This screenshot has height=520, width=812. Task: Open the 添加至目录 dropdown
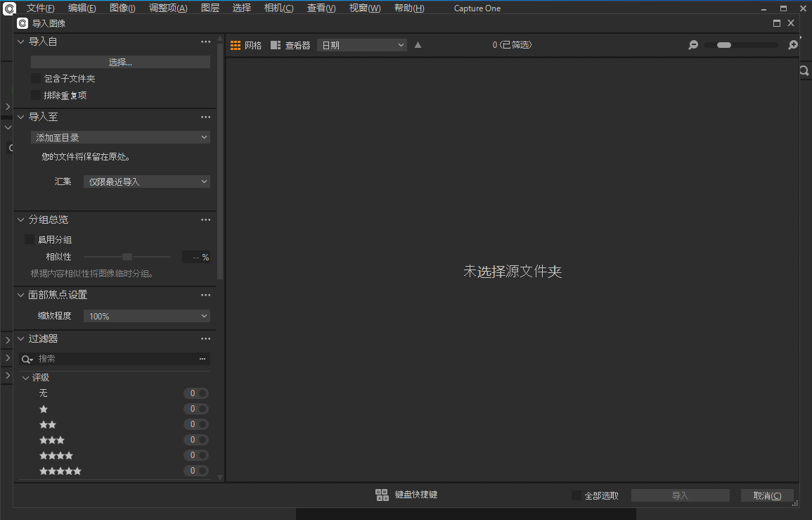click(120, 137)
